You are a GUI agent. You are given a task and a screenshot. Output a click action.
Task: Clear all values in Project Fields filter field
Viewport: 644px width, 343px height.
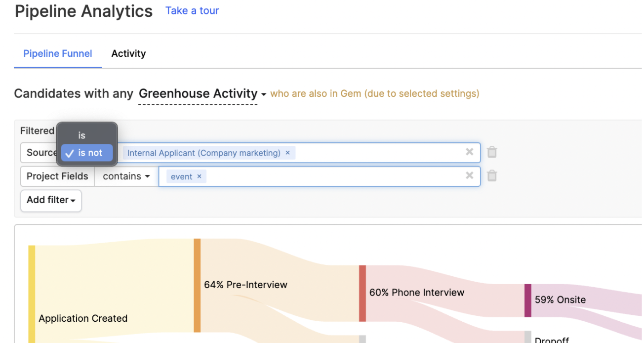470,175
